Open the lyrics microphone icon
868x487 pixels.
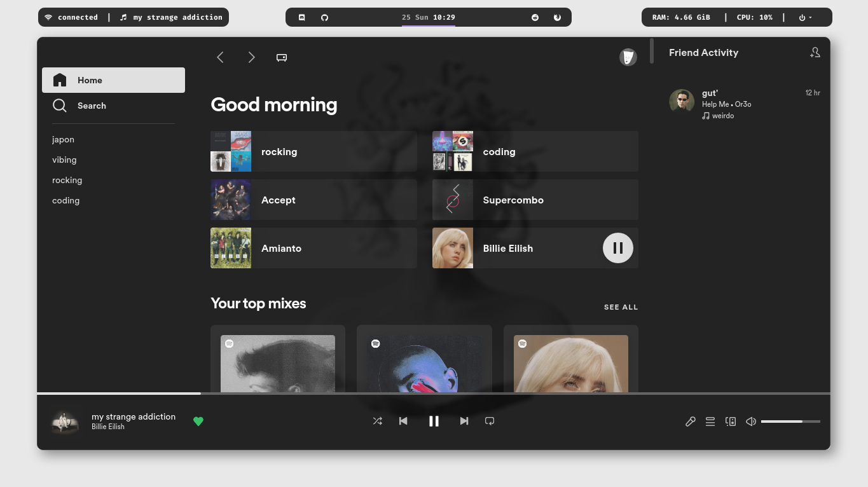[x=691, y=421]
